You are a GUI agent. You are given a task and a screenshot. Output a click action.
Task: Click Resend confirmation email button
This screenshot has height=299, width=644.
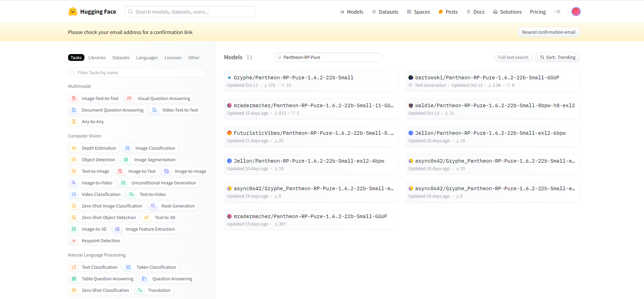coord(549,32)
